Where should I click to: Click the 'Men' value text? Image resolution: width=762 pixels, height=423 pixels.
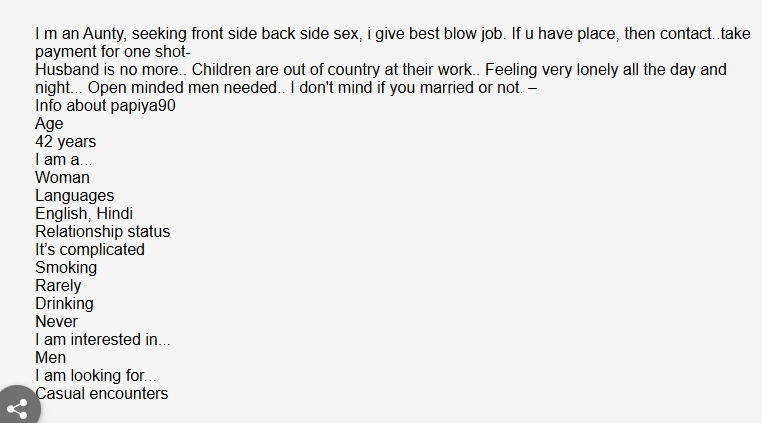51,357
